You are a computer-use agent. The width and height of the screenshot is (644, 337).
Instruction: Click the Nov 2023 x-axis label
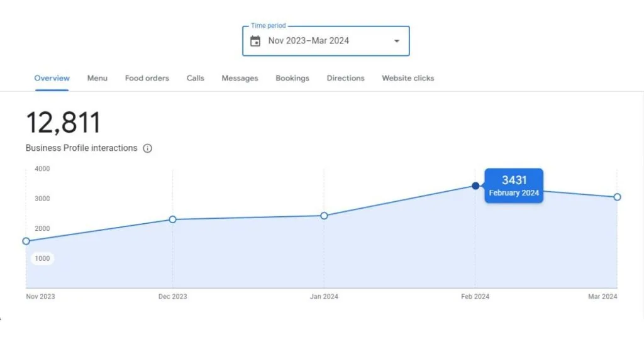[x=40, y=296]
